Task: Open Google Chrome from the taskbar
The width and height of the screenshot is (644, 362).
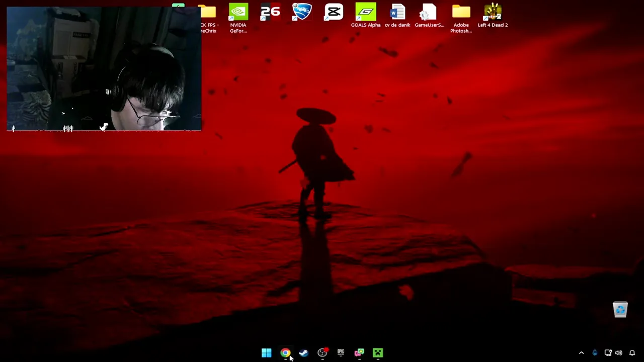Action: coord(285,353)
